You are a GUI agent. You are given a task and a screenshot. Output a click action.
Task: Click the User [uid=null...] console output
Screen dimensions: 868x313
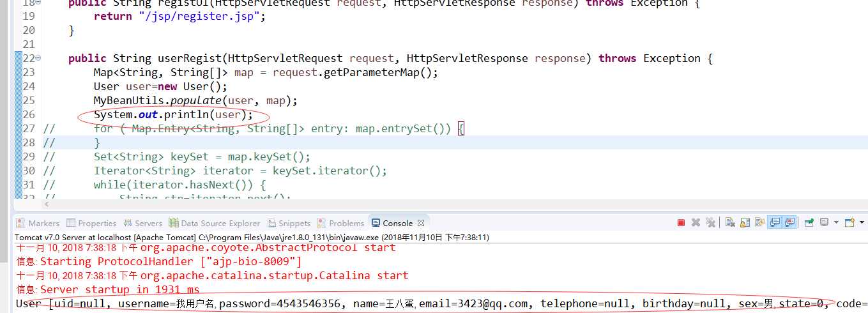coord(441,303)
